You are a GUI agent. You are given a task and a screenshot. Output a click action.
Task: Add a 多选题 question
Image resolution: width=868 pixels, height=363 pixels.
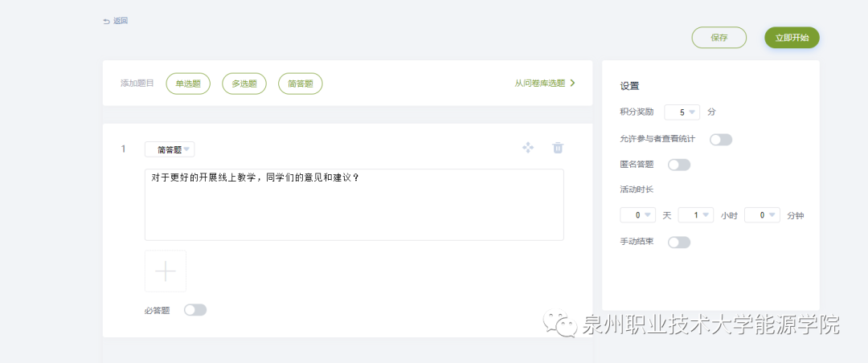pos(244,84)
